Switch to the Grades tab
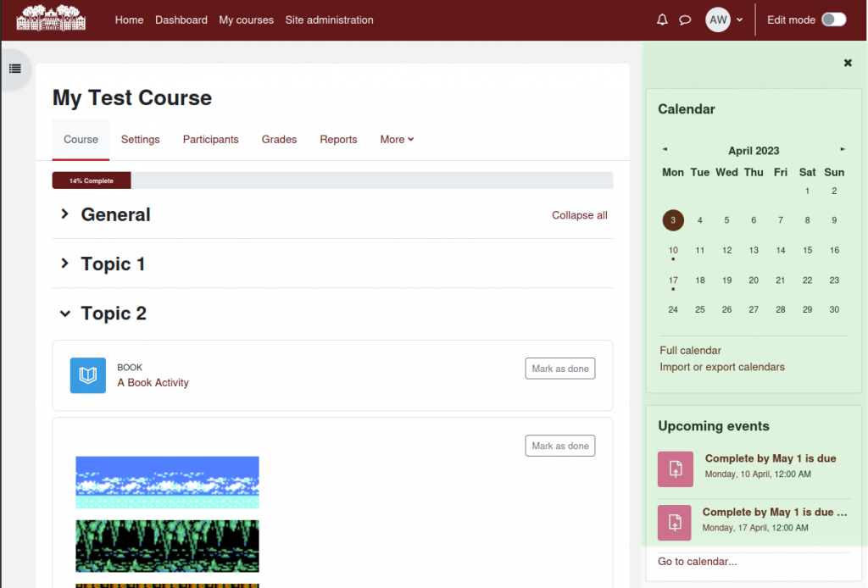868x588 pixels. (x=279, y=140)
